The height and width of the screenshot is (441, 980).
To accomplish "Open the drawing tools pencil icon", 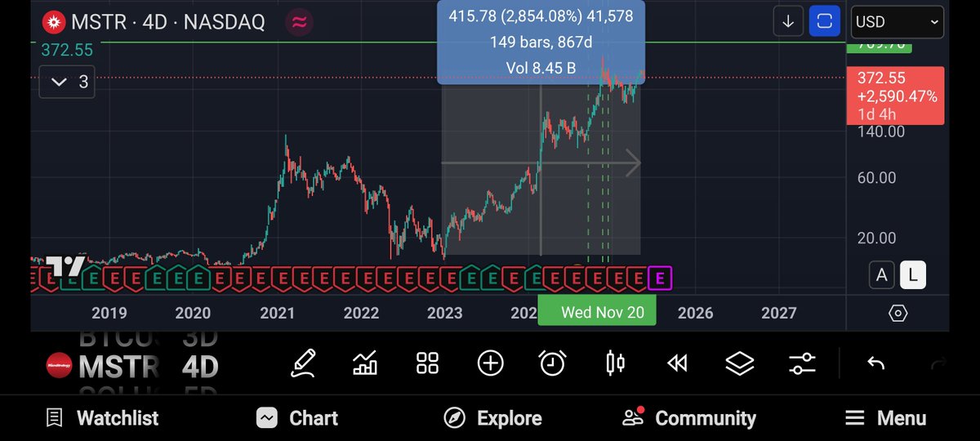I will 303,363.
